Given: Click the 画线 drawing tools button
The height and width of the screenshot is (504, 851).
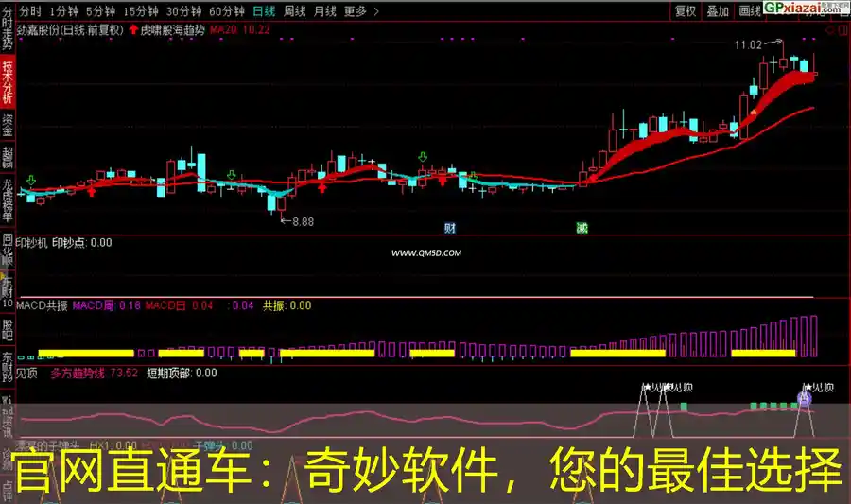Looking at the screenshot, I should (750, 10).
